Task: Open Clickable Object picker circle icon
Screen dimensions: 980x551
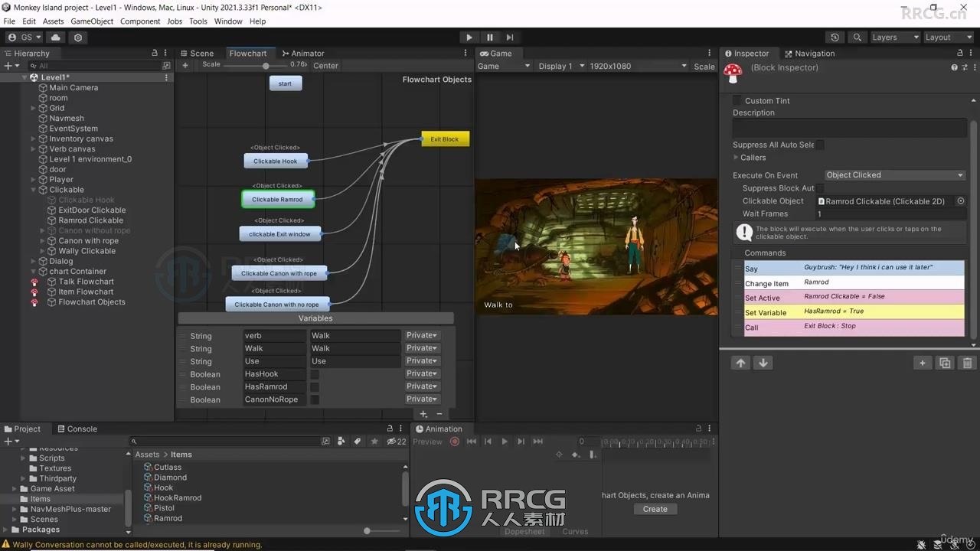Action: tap(961, 201)
